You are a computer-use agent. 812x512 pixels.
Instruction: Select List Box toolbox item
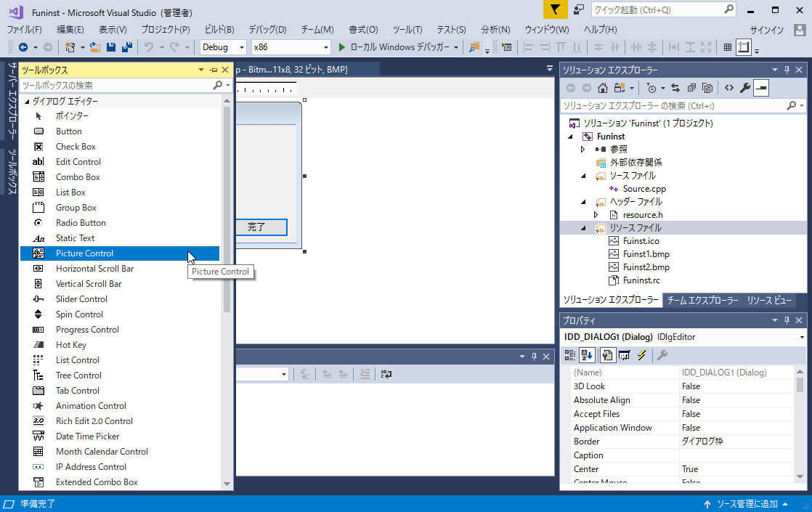(120, 192)
